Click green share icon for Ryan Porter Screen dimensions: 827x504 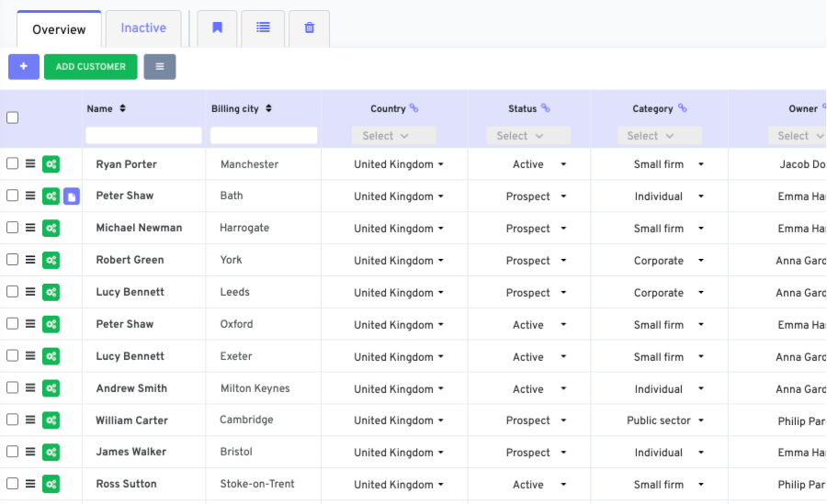click(51, 164)
